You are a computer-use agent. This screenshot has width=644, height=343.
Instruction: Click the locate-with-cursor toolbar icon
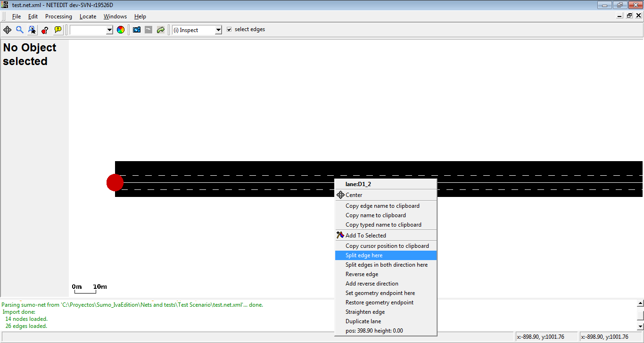pyautogui.click(x=32, y=30)
